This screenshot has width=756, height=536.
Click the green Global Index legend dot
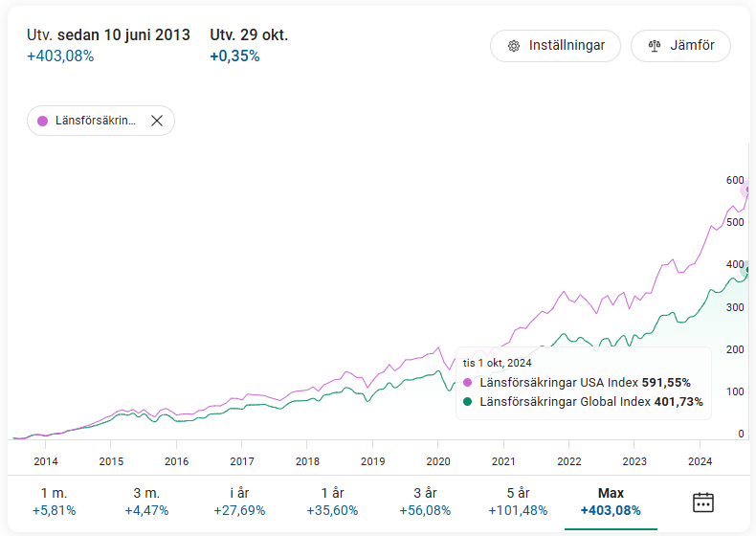[x=468, y=402]
